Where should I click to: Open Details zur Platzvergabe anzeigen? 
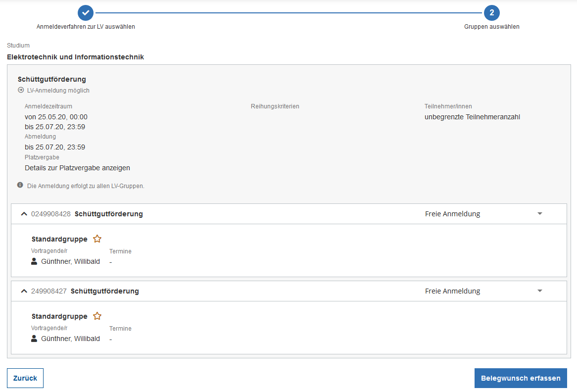(77, 168)
